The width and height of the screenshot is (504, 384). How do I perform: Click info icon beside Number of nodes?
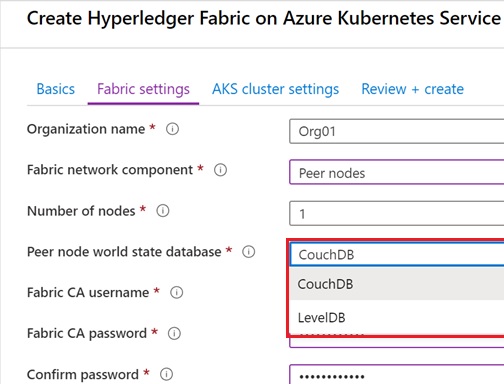pos(163,211)
